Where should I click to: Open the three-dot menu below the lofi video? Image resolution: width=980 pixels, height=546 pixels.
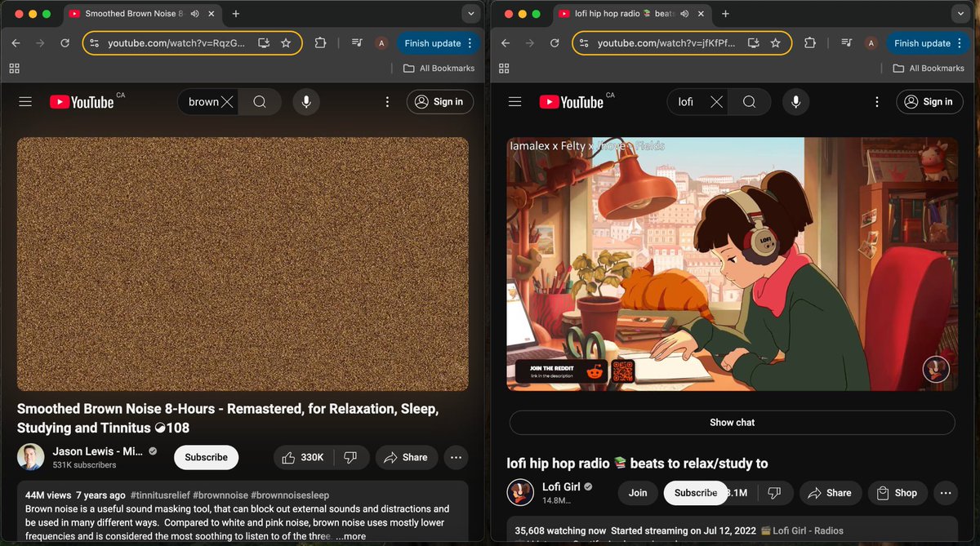(946, 493)
